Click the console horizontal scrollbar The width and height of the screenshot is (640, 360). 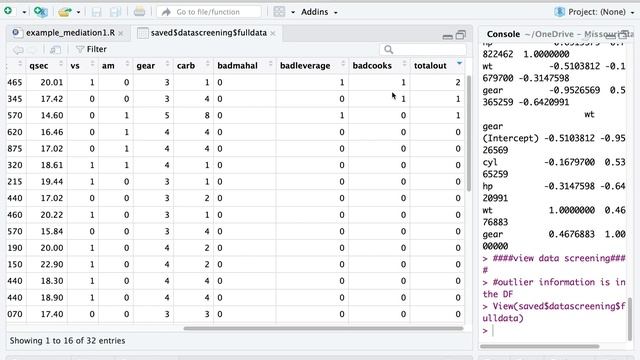540,347
